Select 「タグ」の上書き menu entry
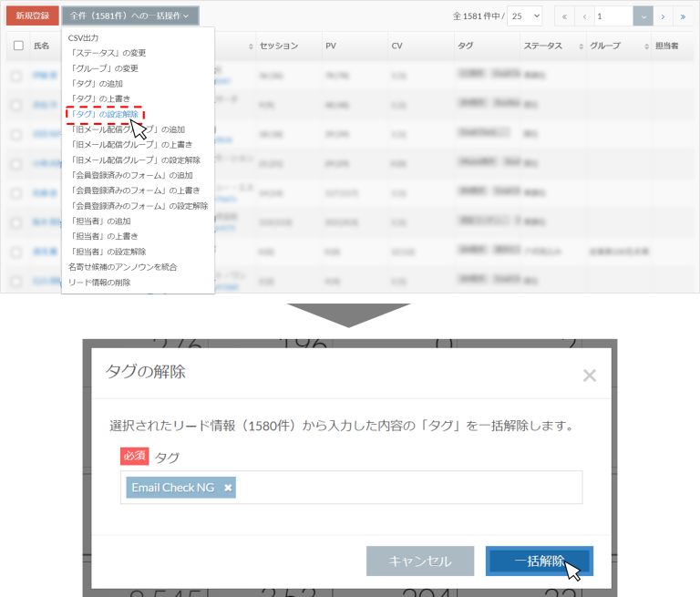The height and width of the screenshot is (597, 700). pos(99,98)
